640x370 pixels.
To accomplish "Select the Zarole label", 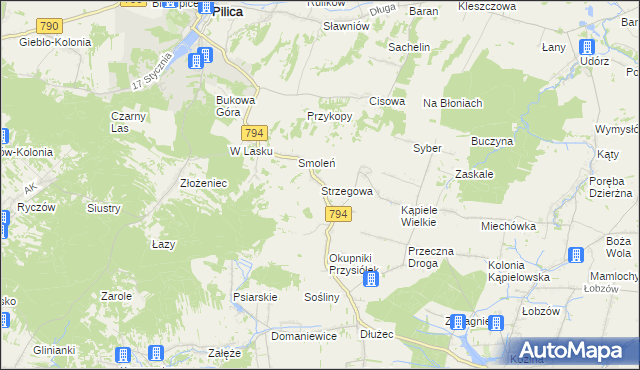I will point(116,296).
